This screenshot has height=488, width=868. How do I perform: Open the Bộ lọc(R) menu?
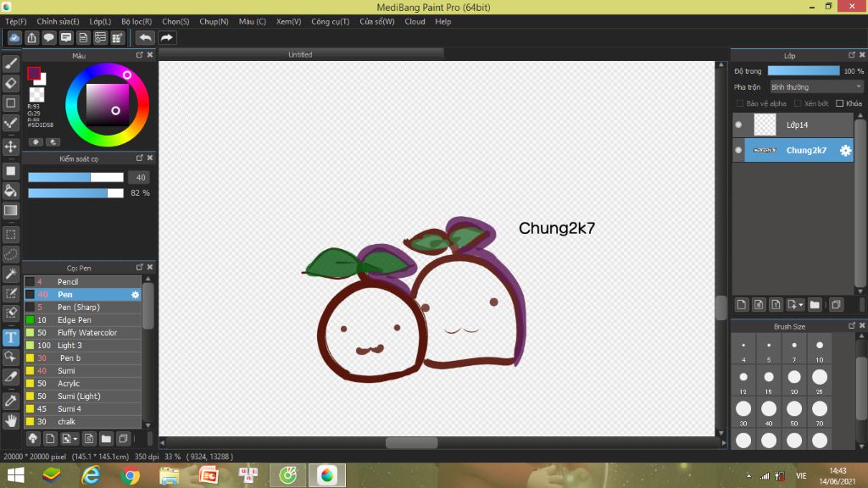tap(136, 21)
